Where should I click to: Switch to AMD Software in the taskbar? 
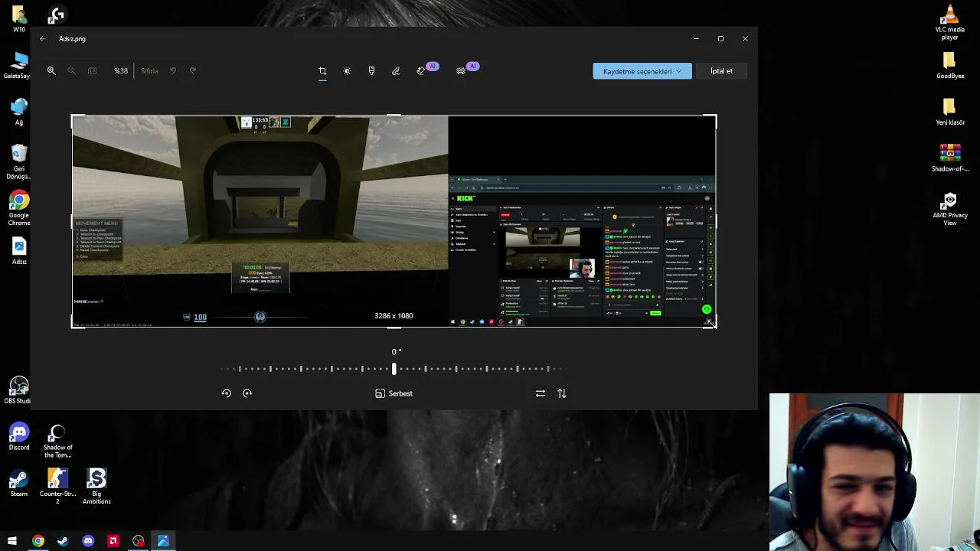coord(113,541)
